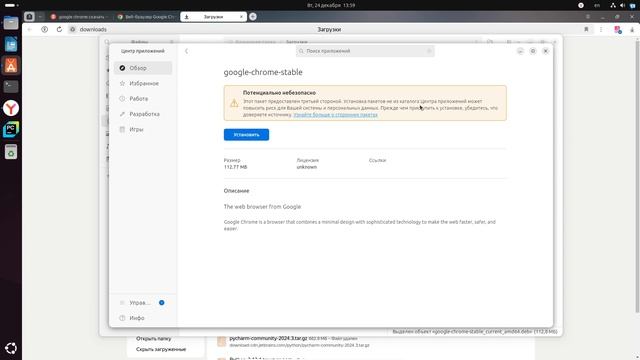Click the bookmark icon in browser toolbar
Screen dimensions: 640x360
click(586, 29)
